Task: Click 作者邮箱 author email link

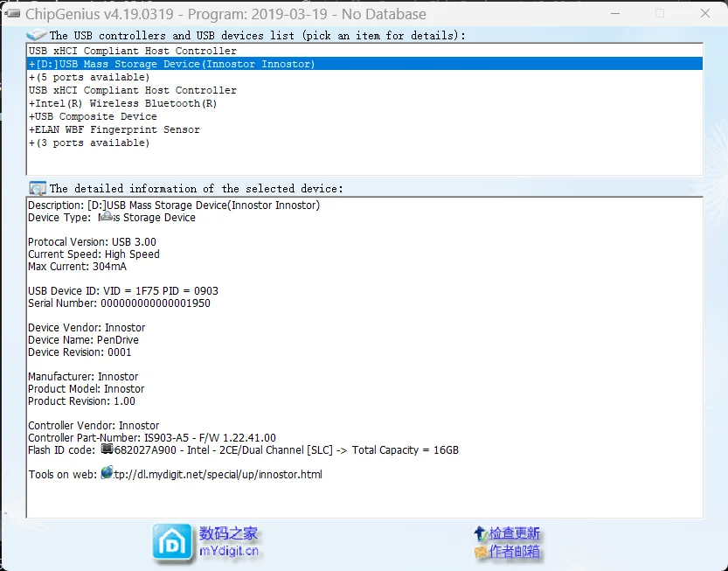Action: [x=514, y=552]
